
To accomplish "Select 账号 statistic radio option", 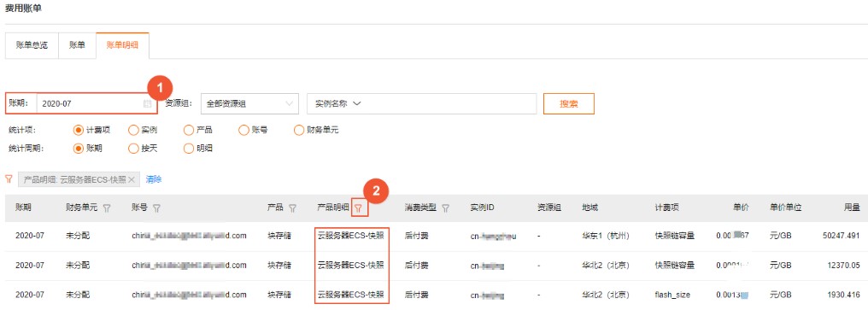I will [243, 131].
